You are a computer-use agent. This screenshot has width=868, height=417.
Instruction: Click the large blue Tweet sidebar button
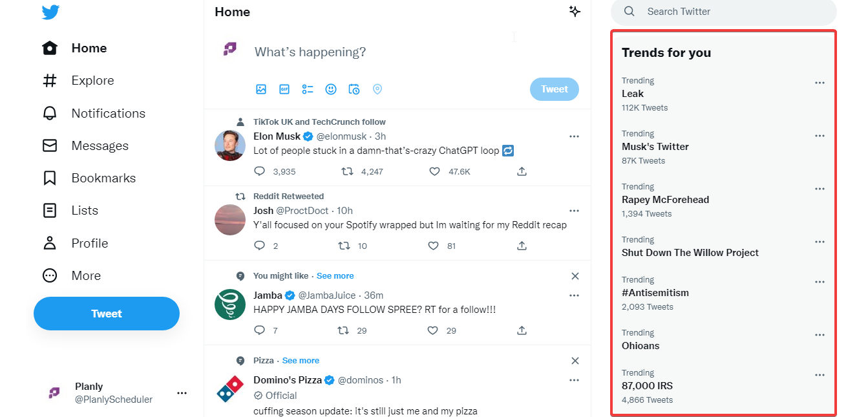pyautogui.click(x=107, y=314)
